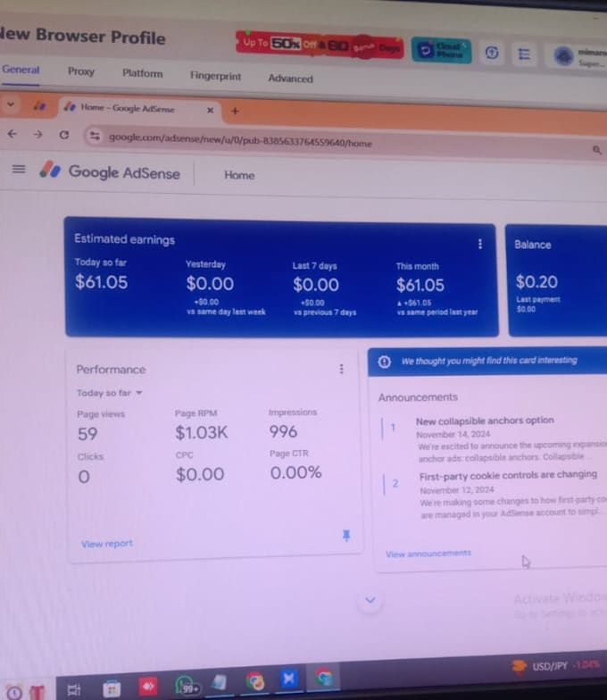The image size is (607, 700).
Task: Click the Today so far $61.05 earnings
Action: (102, 282)
